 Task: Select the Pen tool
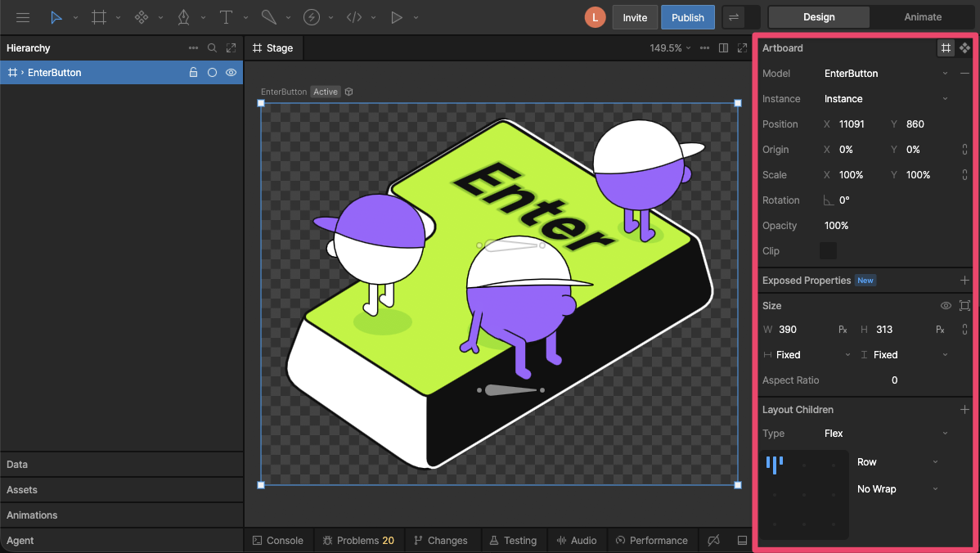click(x=184, y=17)
